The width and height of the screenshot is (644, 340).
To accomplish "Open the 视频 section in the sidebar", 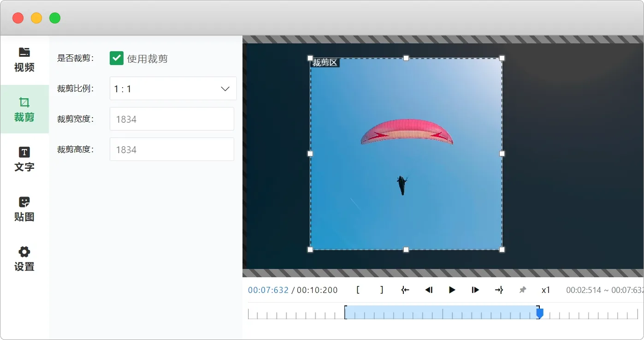I will pyautogui.click(x=24, y=60).
